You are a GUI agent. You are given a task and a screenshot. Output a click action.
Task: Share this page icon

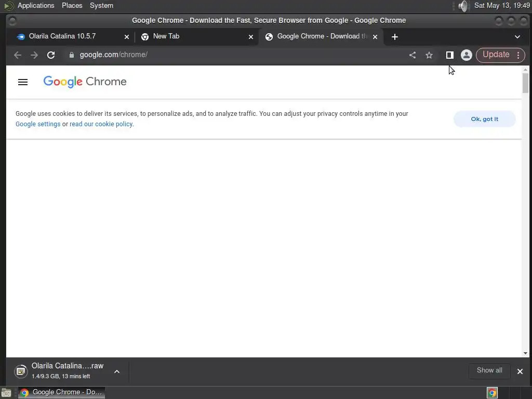(412, 55)
